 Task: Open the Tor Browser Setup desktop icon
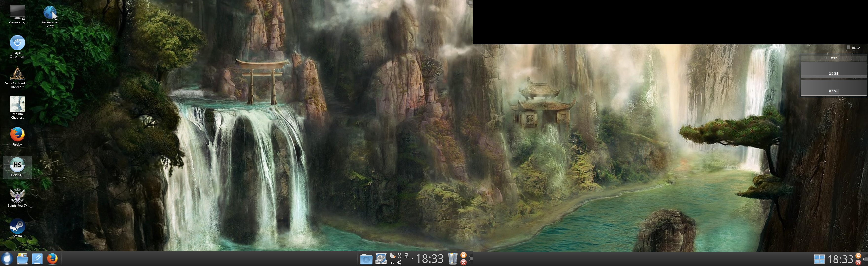50,14
